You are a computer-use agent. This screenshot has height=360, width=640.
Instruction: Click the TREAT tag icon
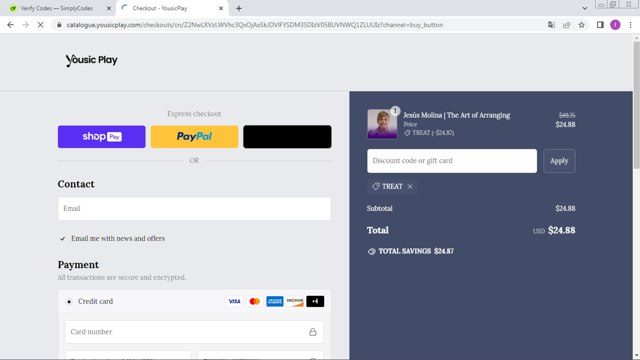[376, 187]
